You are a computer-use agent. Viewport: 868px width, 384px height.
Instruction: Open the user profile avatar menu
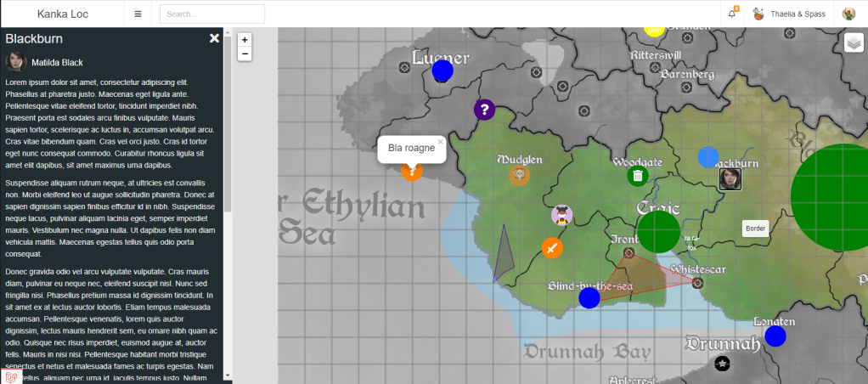[848, 14]
